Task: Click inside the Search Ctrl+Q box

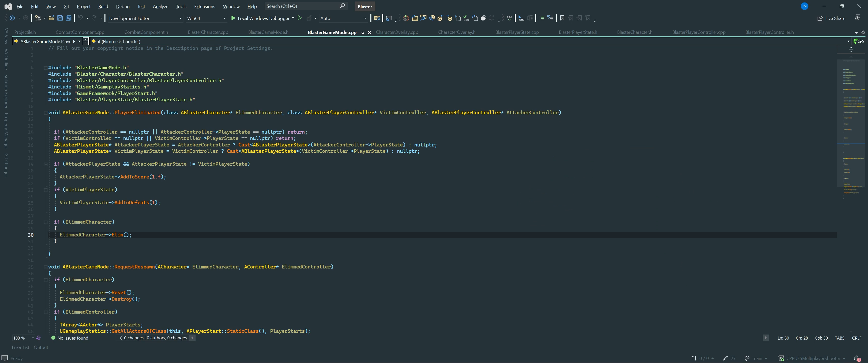Action: point(300,6)
